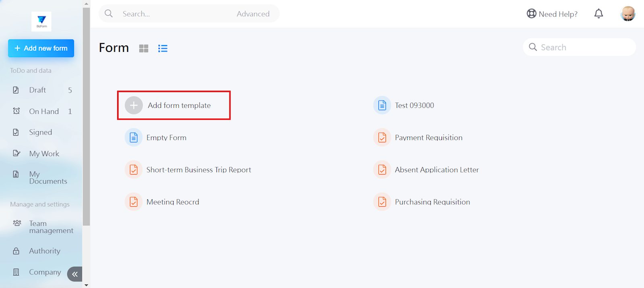Open the Authority settings

(45, 251)
